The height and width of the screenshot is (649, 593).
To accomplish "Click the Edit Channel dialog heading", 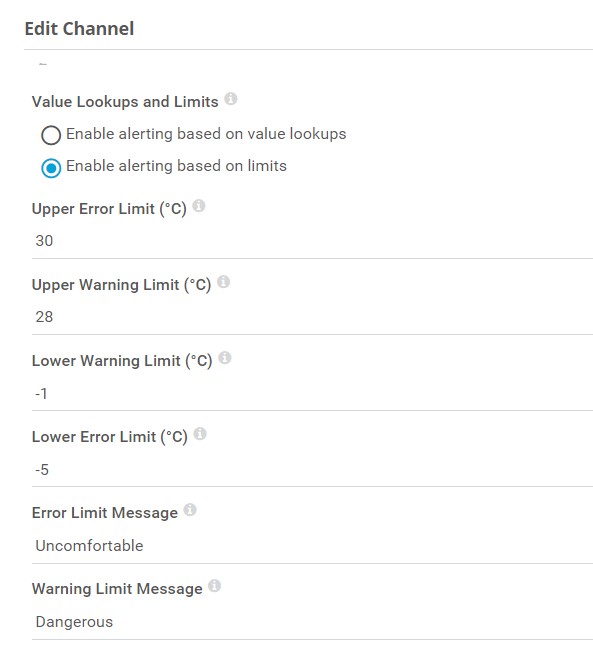I will tap(79, 29).
